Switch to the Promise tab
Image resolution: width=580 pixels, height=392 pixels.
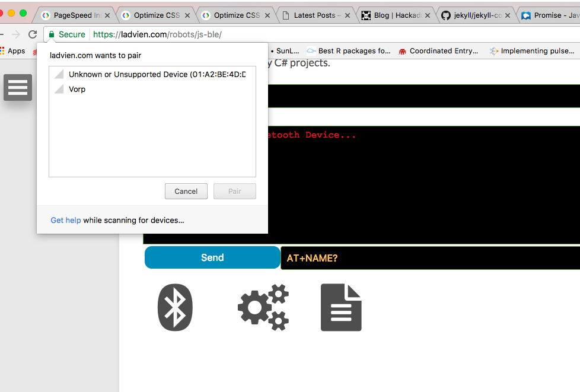(x=552, y=15)
